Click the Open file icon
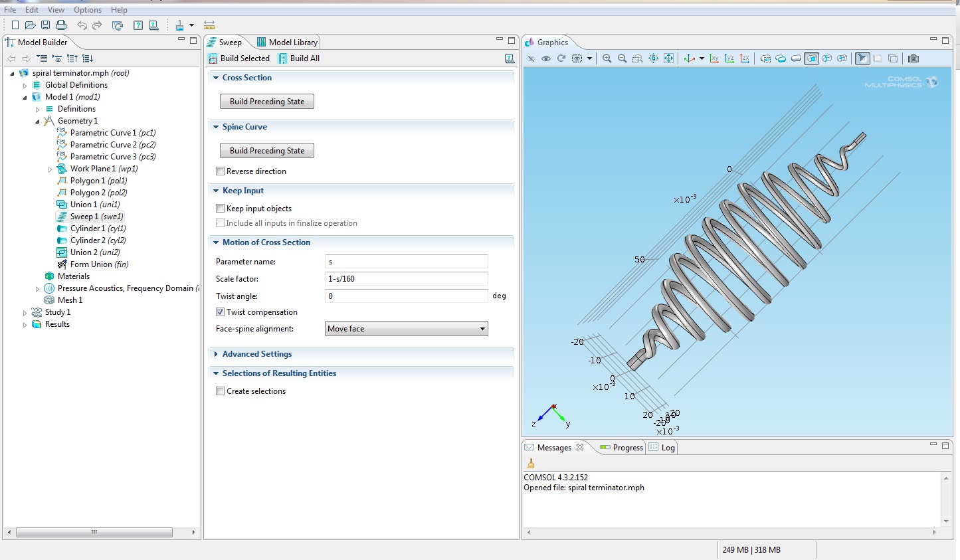This screenshot has width=960, height=560. (x=30, y=25)
